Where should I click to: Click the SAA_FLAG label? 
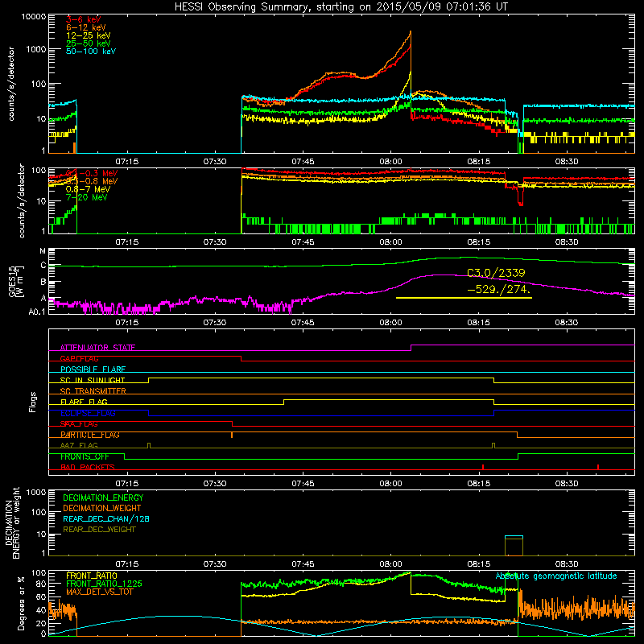pyautogui.click(x=79, y=424)
